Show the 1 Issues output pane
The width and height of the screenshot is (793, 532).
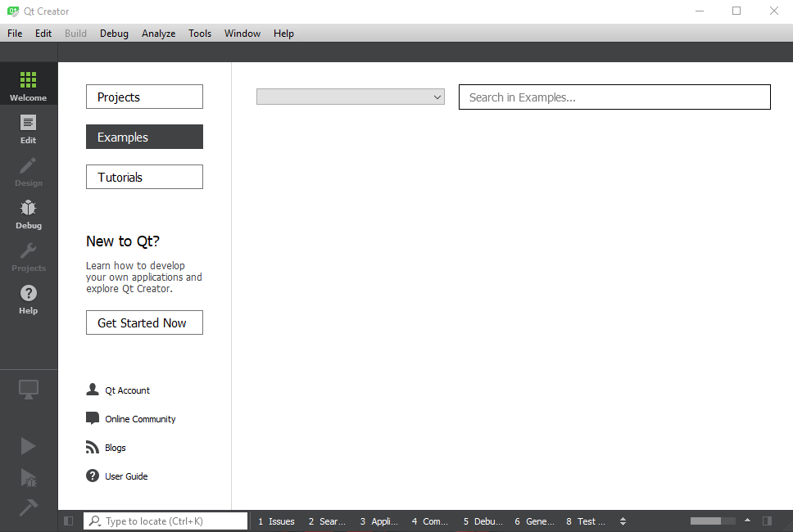point(277,521)
